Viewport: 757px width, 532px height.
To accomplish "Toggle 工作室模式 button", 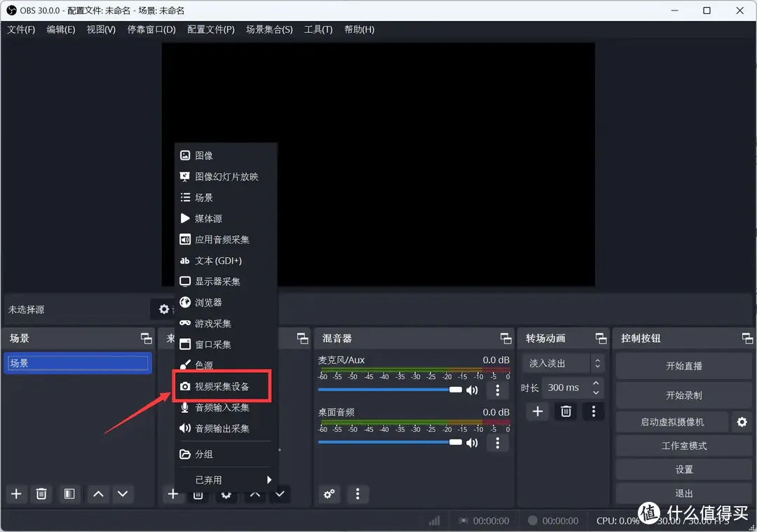I will 683,446.
